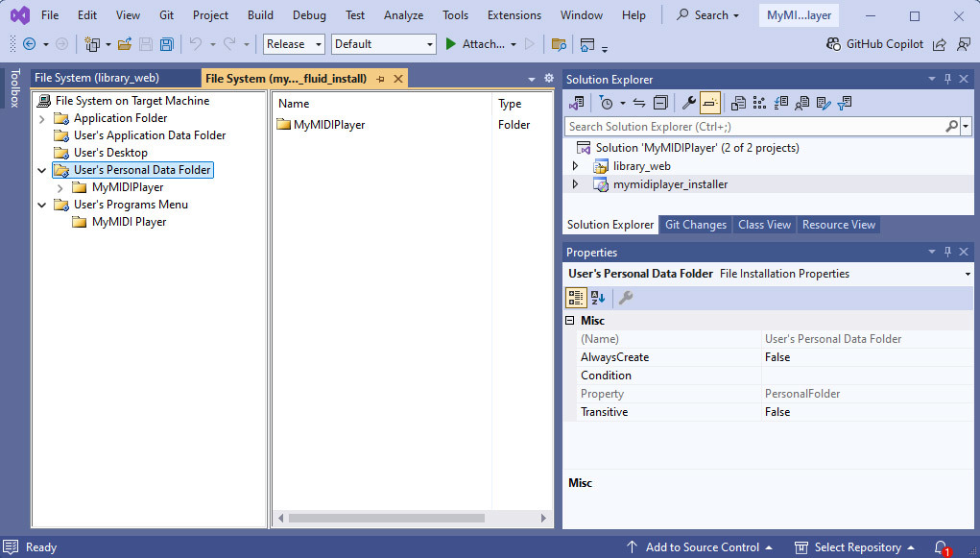Open the Launch Conditions Editor icon

point(845,103)
